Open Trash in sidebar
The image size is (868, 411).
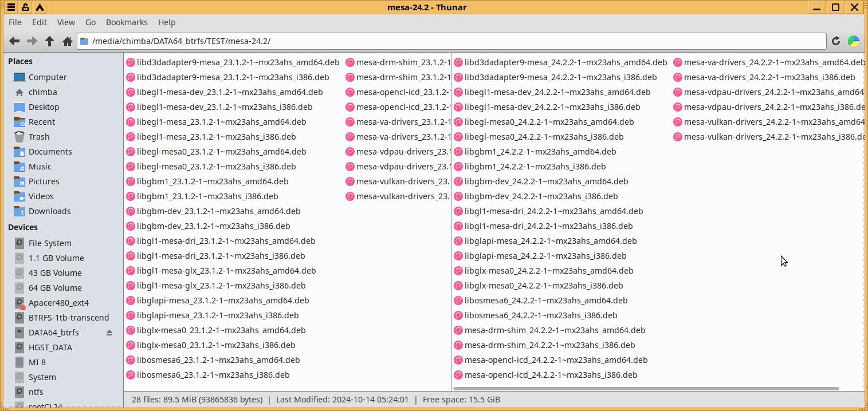[x=39, y=137]
